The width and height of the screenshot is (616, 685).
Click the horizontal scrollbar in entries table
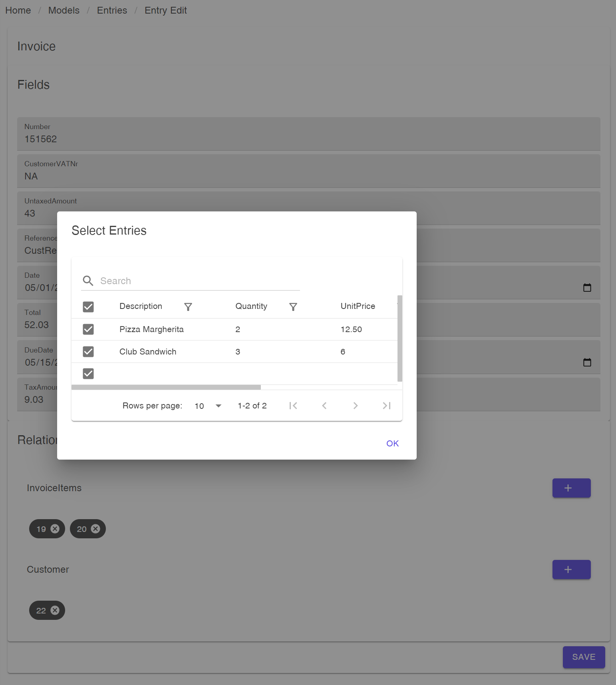click(x=166, y=387)
